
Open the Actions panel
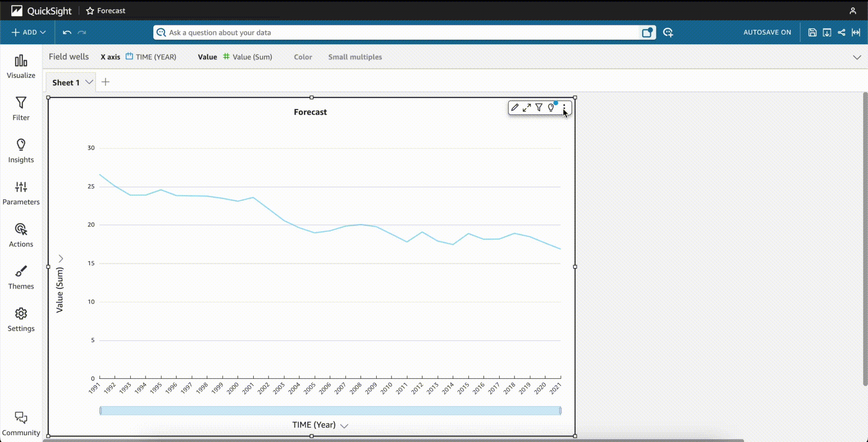[21, 235]
